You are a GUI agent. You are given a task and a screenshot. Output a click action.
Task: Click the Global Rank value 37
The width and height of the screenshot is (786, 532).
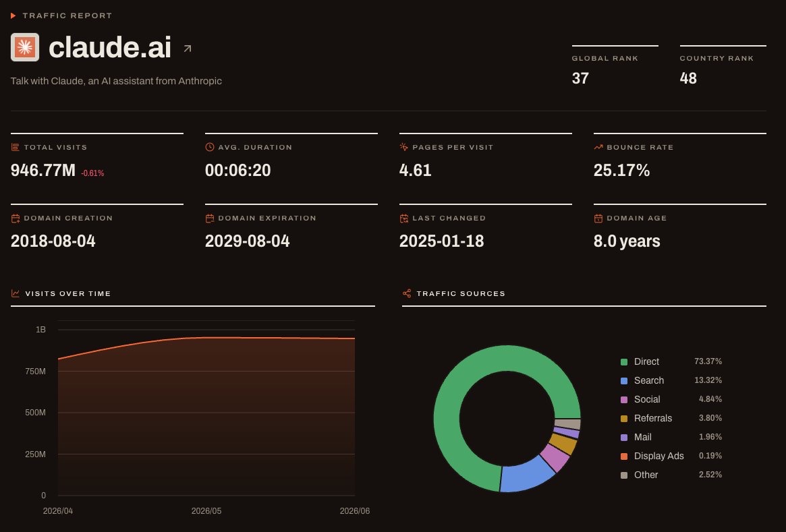[x=580, y=78]
